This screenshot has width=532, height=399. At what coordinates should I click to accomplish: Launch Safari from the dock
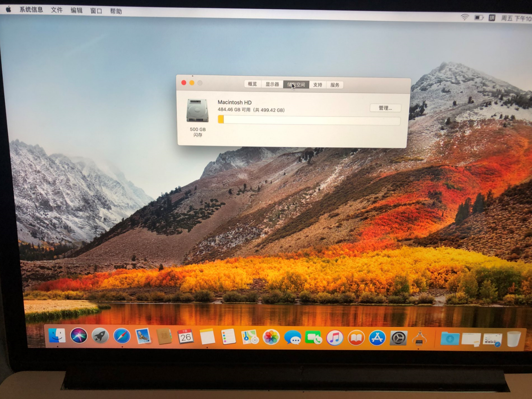pos(122,337)
